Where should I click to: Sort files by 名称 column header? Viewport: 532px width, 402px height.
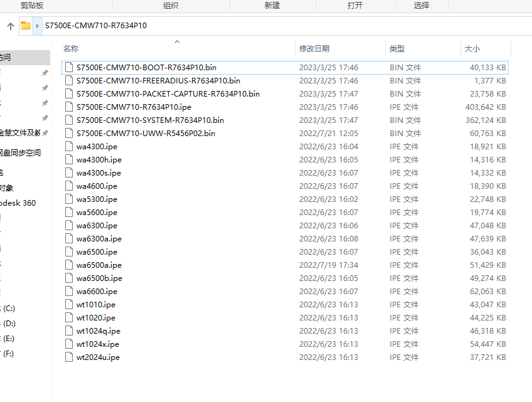tap(71, 49)
